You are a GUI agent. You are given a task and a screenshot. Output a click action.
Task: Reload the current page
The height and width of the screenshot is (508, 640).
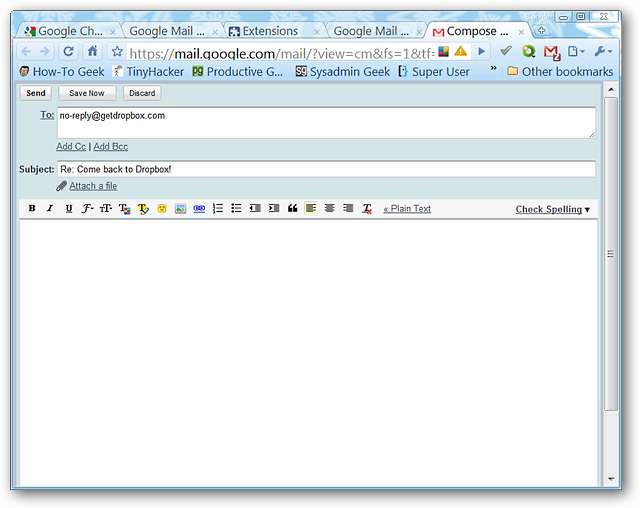tap(68, 51)
